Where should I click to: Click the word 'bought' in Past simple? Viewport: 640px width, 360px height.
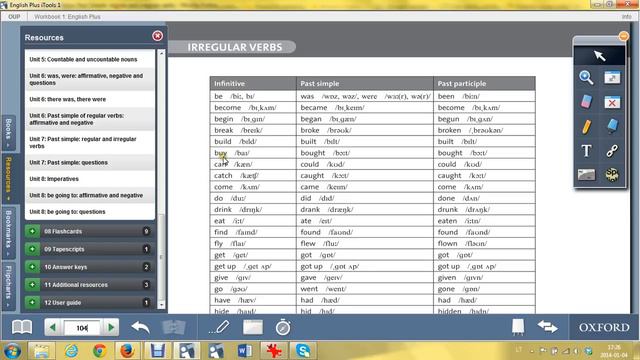tap(313, 153)
